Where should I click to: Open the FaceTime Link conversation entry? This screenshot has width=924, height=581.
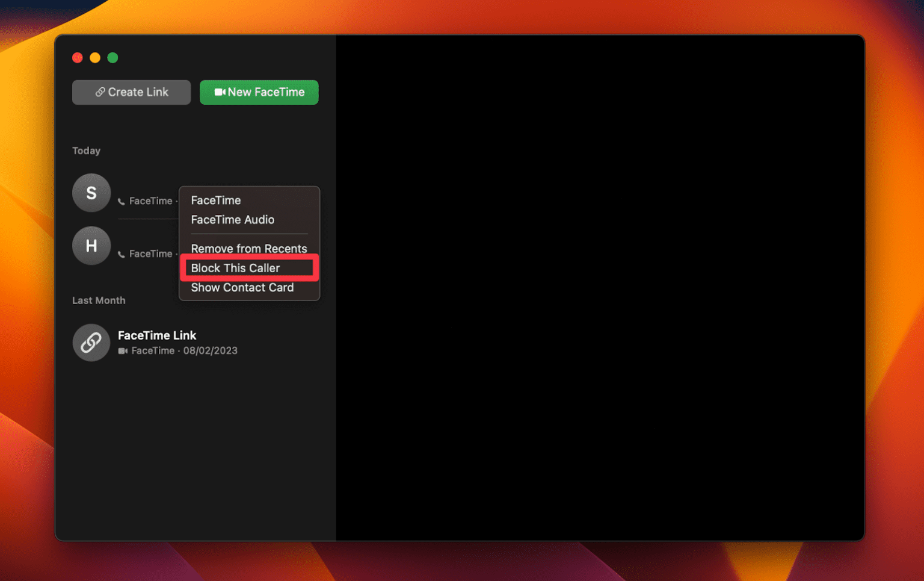point(157,335)
